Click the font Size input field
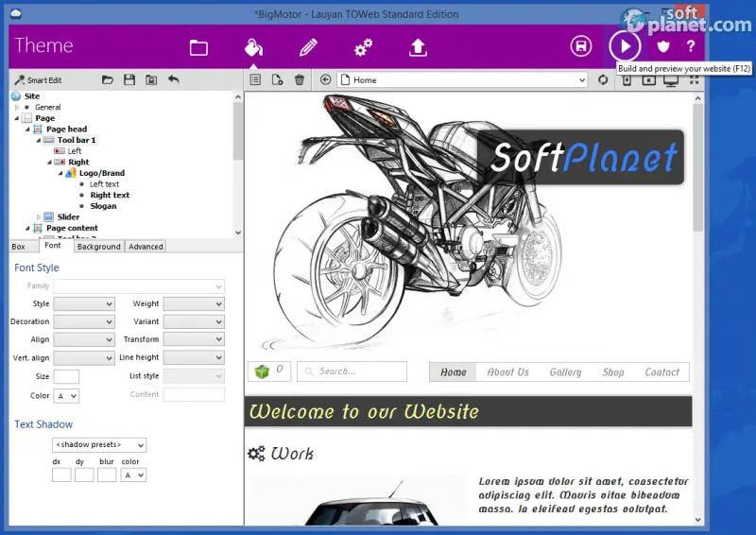The height and width of the screenshot is (535, 756). 66,377
